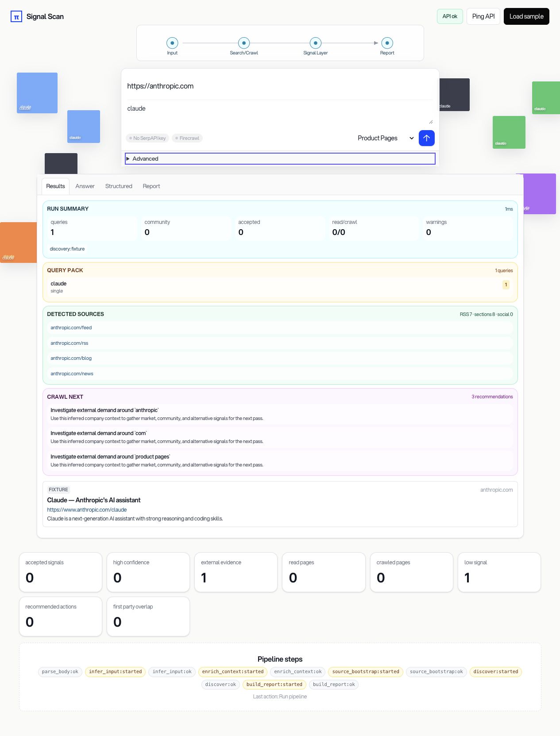The image size is (560, 736).
Task: Click the recommended actions card
Action: pos(61,617)
